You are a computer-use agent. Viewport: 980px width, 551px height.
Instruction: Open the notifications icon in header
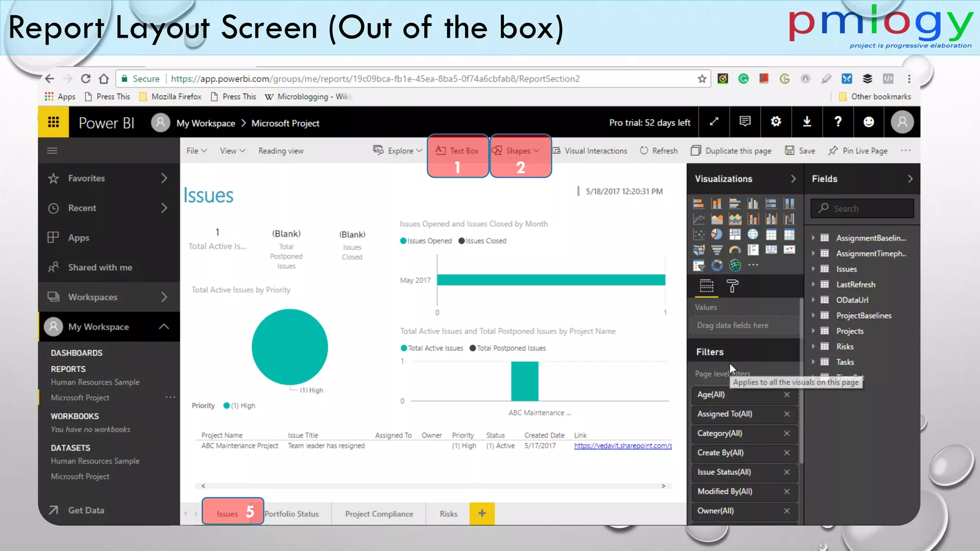(x=745, y=122)
